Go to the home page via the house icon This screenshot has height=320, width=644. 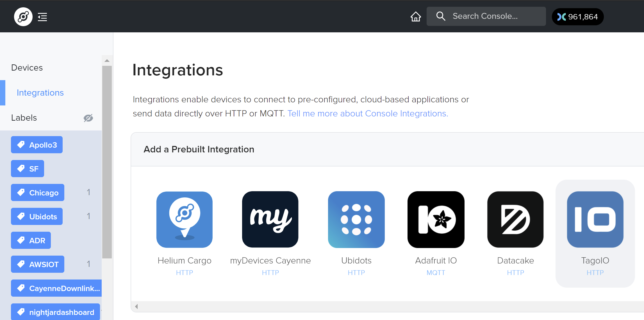click(x=416, y=17)
